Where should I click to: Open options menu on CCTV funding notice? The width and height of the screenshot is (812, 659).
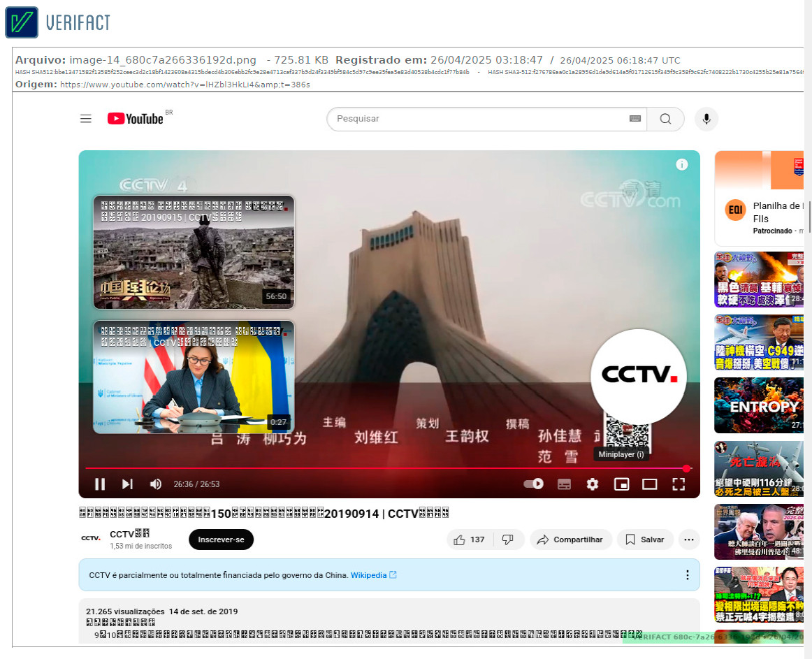click(687, 575)
